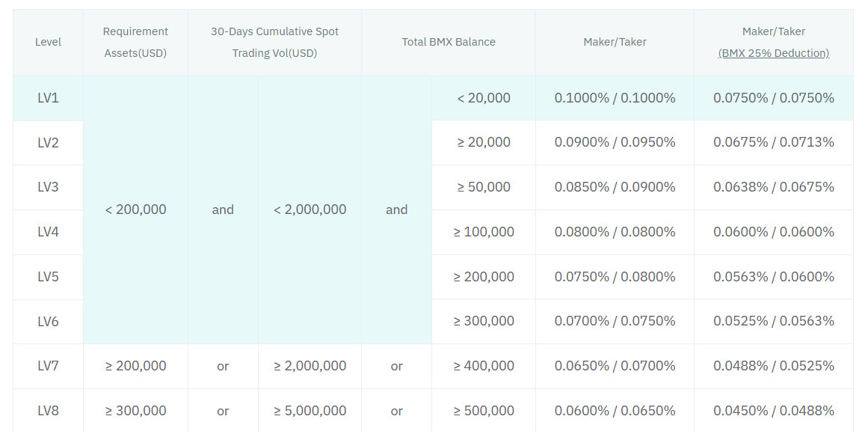Click the ≥ 300,000 assets cell in LV8 row
Image resolution: width=868 pixels, height=434 pixels.
[135, 411]
